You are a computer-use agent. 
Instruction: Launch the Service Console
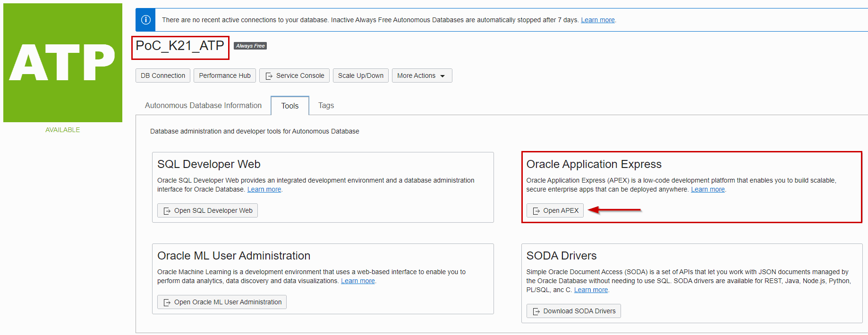(x=294, y=75)
